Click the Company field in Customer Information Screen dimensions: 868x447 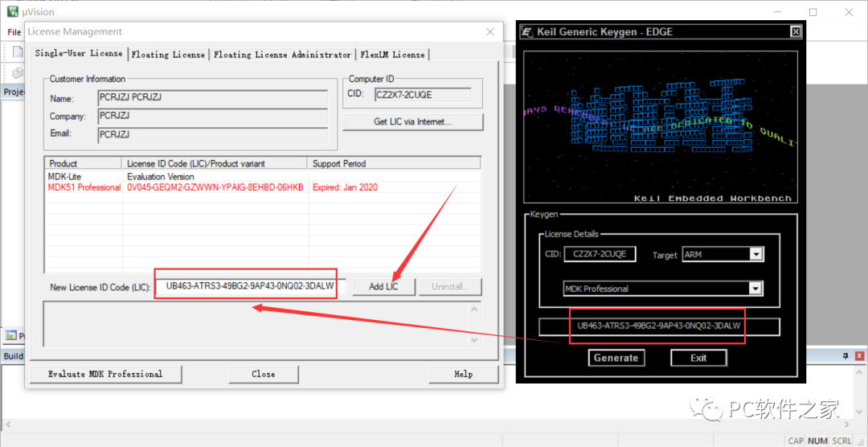click(x=212, y=117)
